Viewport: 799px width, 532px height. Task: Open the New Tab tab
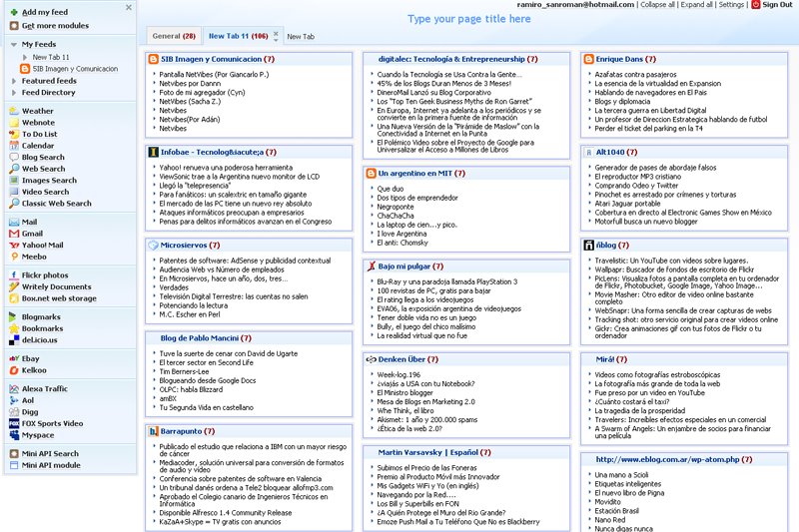301,37
